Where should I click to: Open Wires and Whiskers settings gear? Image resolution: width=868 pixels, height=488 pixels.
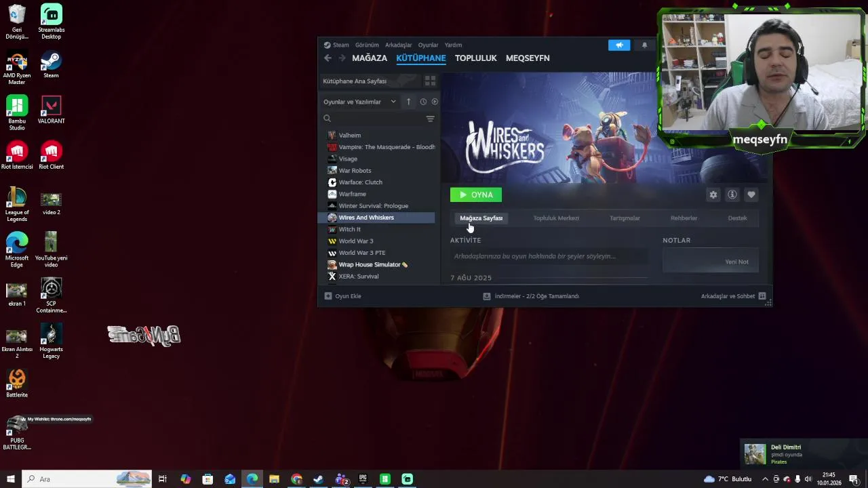(x=713, y=195)
